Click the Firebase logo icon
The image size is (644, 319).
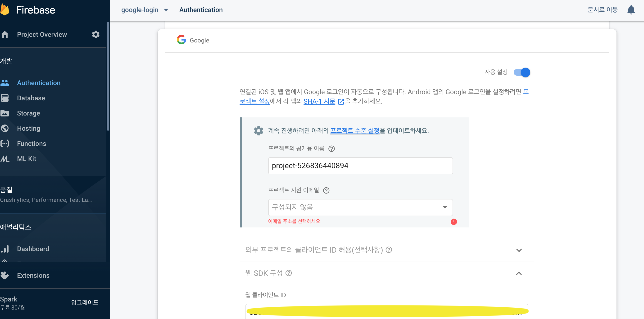[x=5, y=10]
